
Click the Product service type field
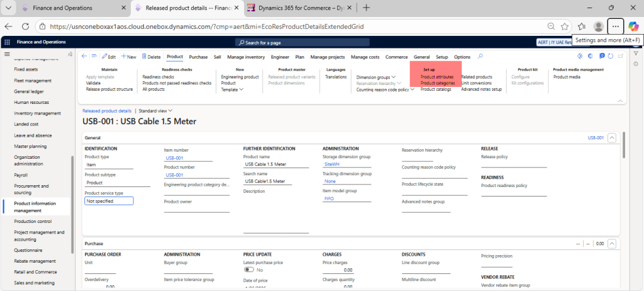[x=109, y=201]
